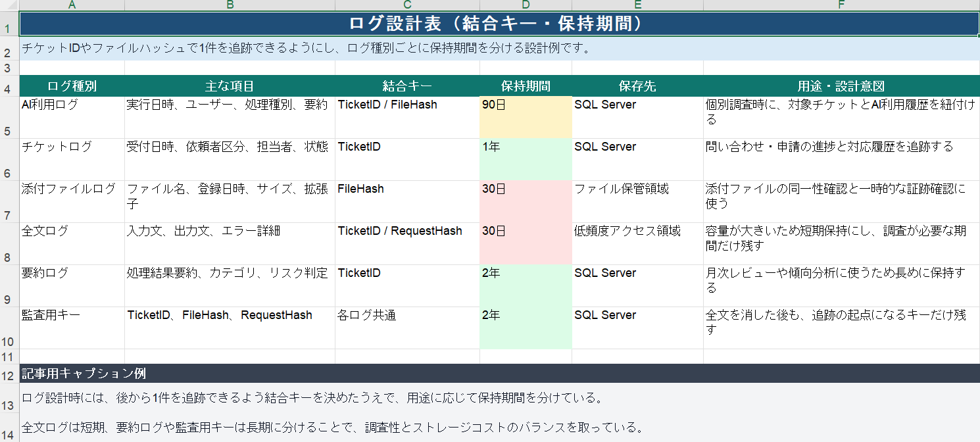Screen dimensions: 980x442
Task: Select row 4 header
Action: pos(9,86)
